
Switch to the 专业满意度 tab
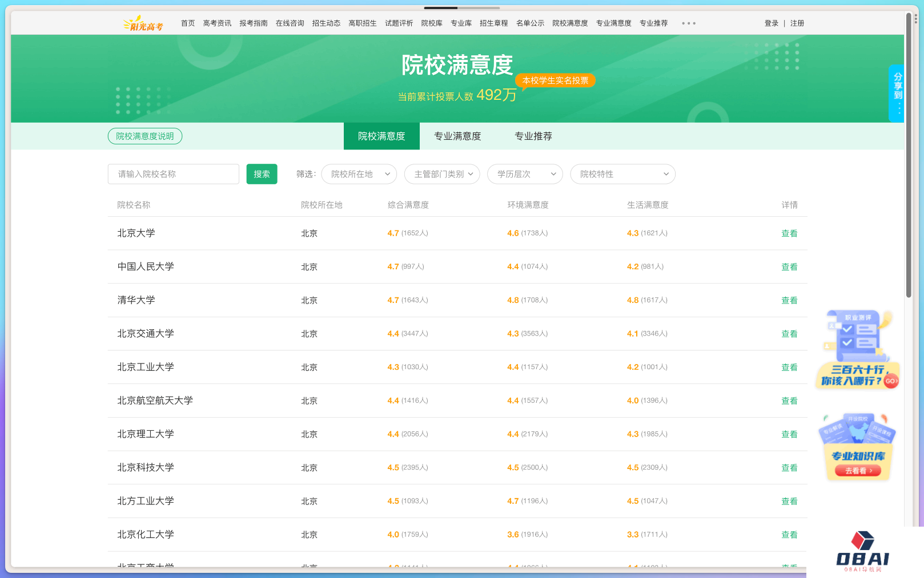tap(457, 136)
